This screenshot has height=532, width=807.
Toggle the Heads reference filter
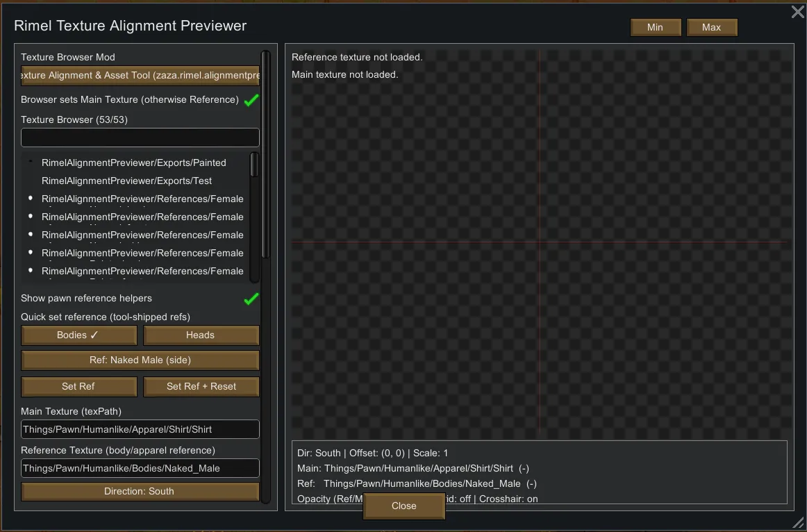pos(201,335)
